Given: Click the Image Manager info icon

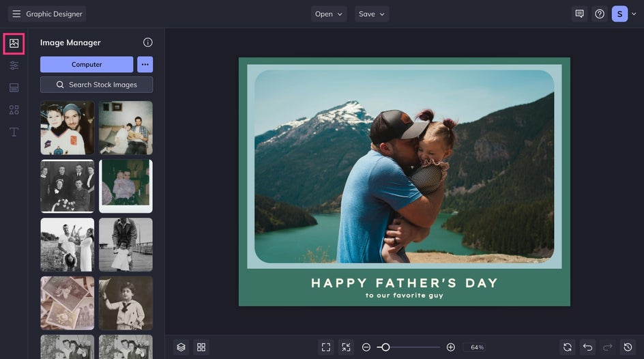Looking at the screenshot, I should pyautogui.click(x=147, y=42).
